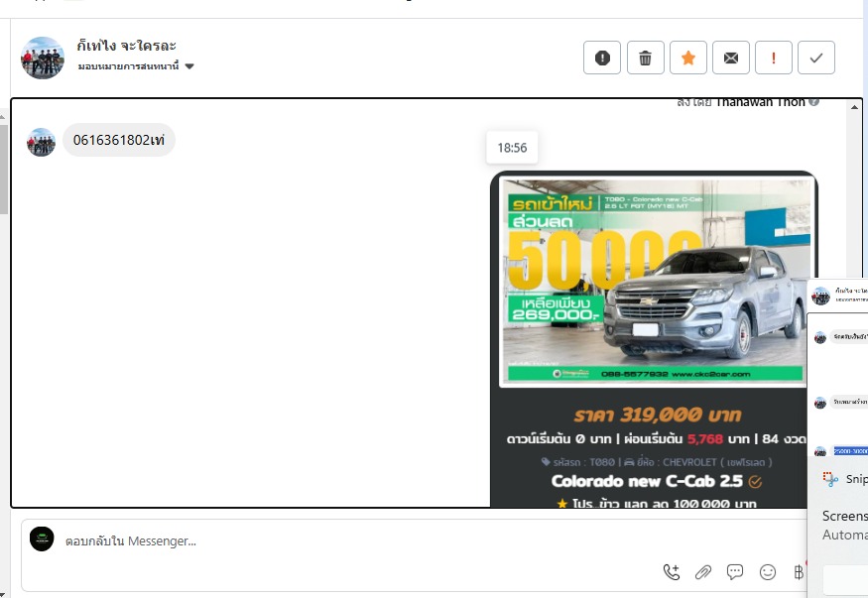This screenshot has width=868, height=598.
Task: Open saved replies speech bubble icon
Action: click(735, 572)
